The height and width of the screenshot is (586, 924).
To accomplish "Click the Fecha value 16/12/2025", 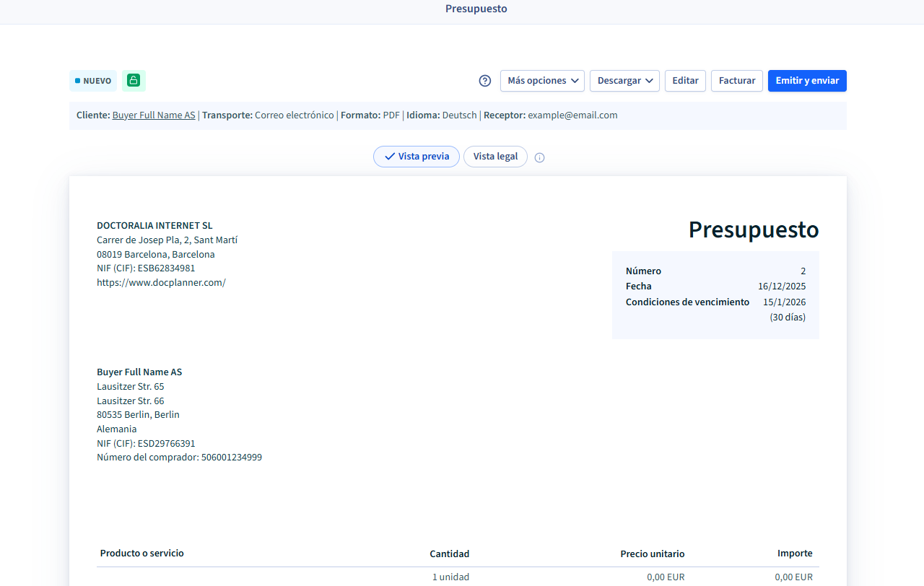I will pos(782,286).
